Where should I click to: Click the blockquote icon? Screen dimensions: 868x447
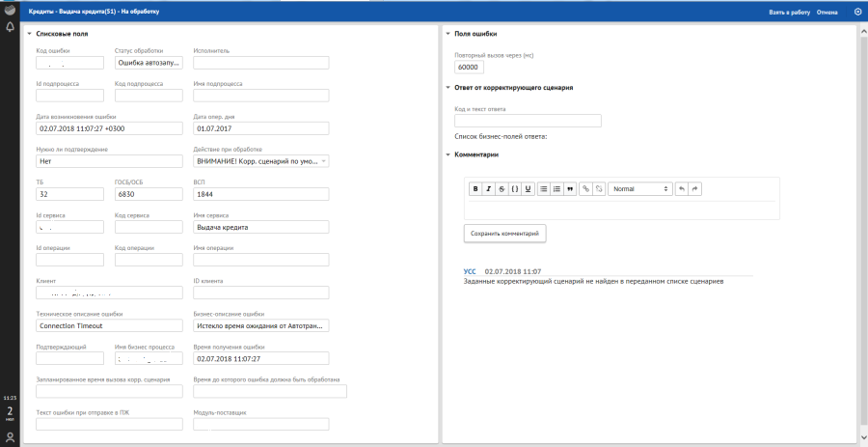click(570, 189)
